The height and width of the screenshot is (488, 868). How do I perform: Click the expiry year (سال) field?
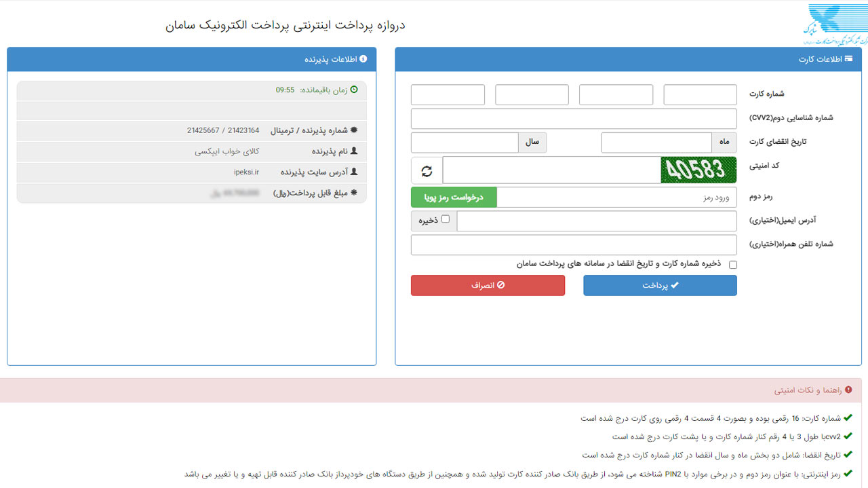[x=465, y=143]
